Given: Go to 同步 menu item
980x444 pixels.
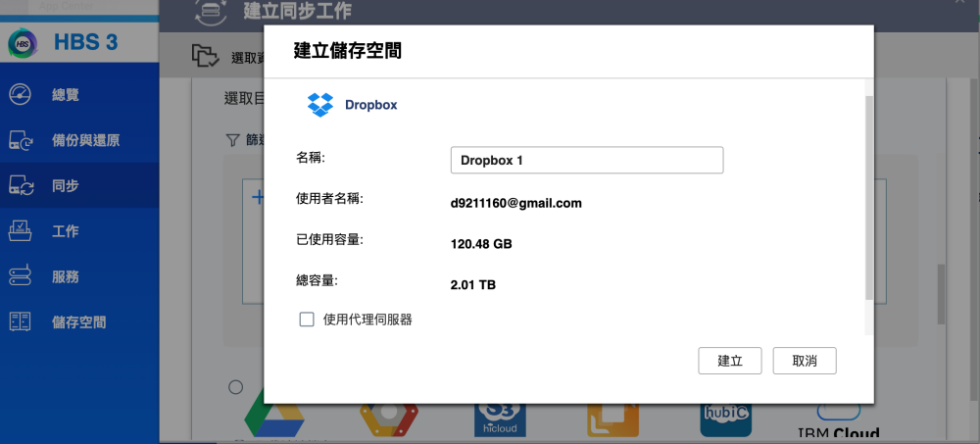Looking at the screenshot, I should 66,185.
